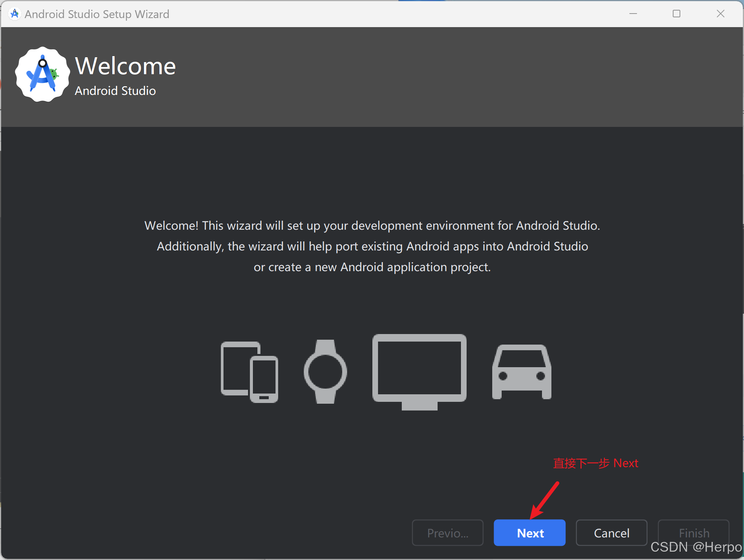Click the small title bar app icon
This screenshot has height=560, width=744.
(x=15, y=14)
